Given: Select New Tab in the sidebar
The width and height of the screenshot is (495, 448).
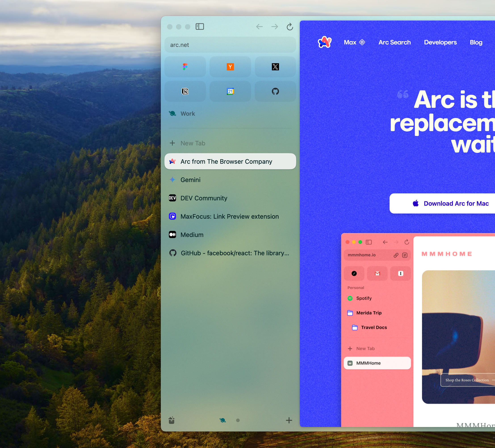Looking at the screenshot, I should click(x=192, y=143).
